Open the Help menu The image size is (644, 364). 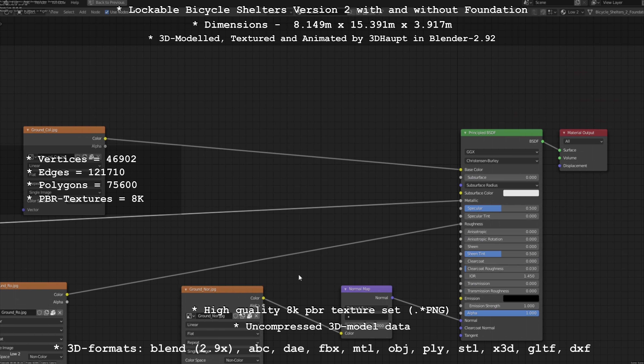[75, 2]
